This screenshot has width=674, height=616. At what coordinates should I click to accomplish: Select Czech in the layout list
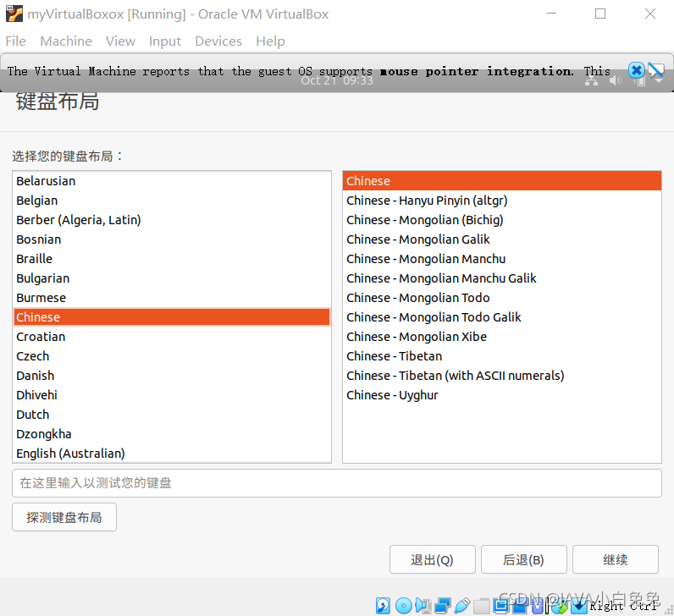(172, 356)
